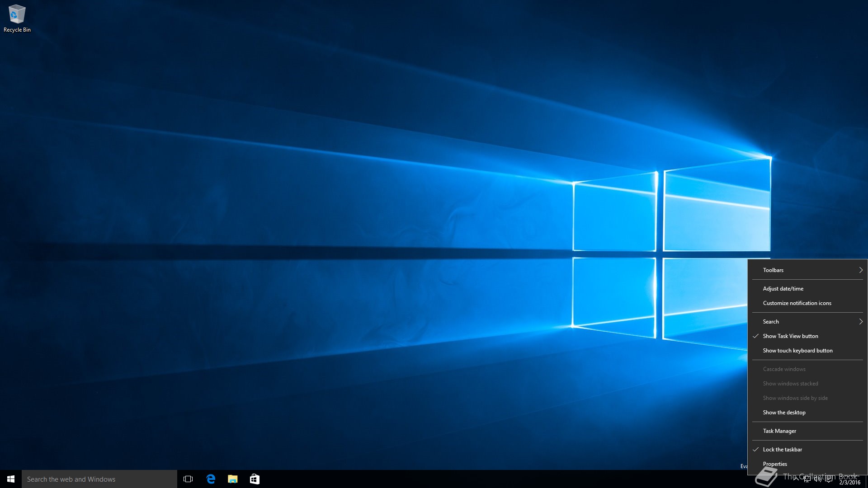Show hidden tray icons chevron
Image resolution: width=868 pixels, height=488 pixels.
pyautogui.click(x=796, y=479)
